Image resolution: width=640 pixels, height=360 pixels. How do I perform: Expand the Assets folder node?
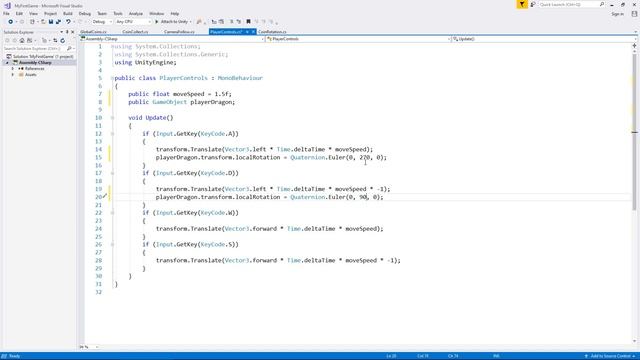coord(13,75)
